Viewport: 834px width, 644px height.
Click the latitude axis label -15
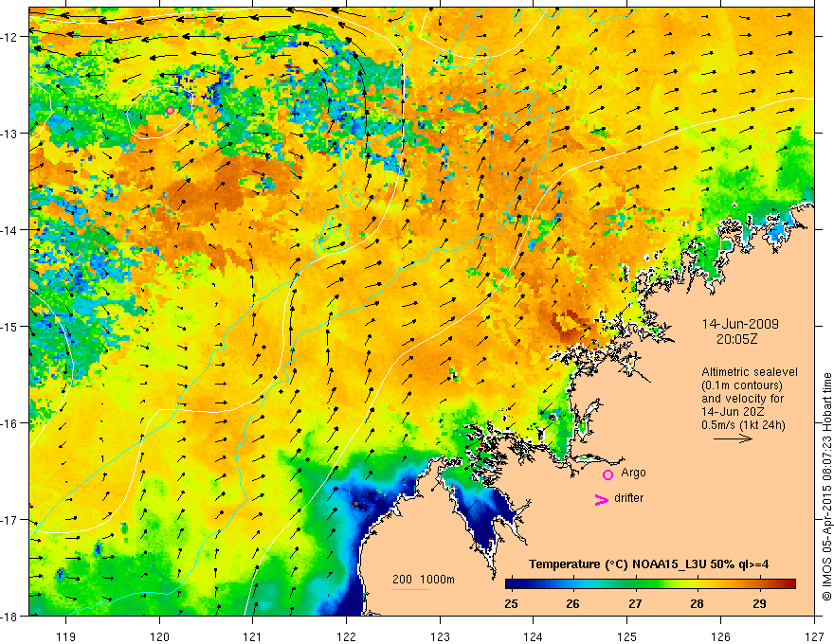pyautogui.click(x=10, y=327)
